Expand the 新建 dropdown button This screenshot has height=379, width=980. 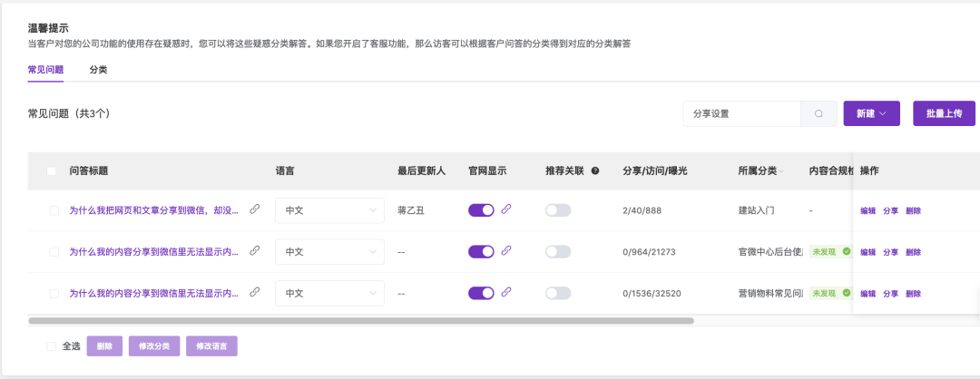click(871, 113)
